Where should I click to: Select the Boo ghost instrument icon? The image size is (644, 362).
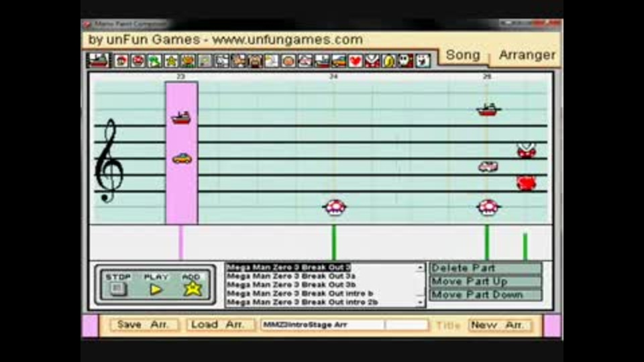click(423, 61)
